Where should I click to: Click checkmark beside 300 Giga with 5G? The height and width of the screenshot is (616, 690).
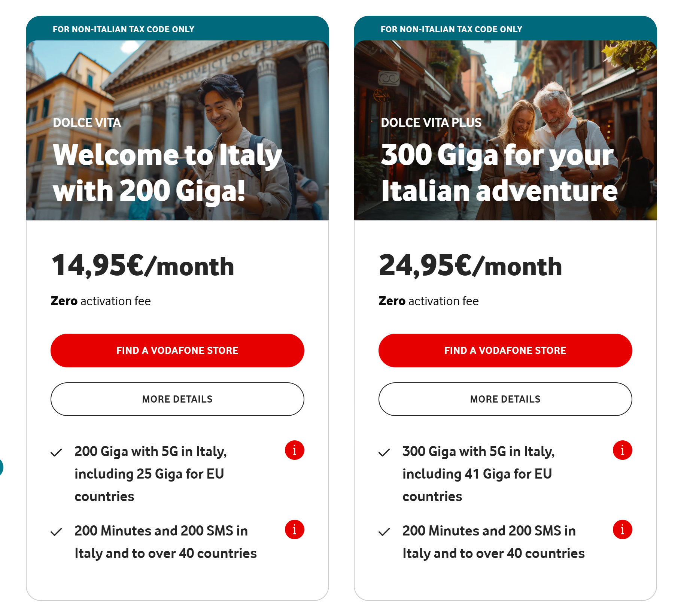tap(384, 452)
